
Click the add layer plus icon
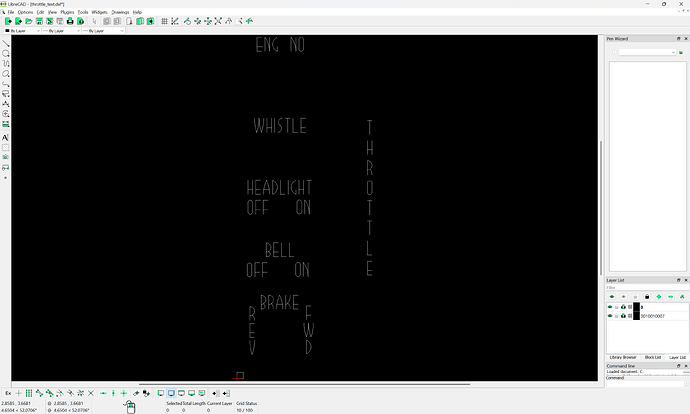[x=659, y=296]
